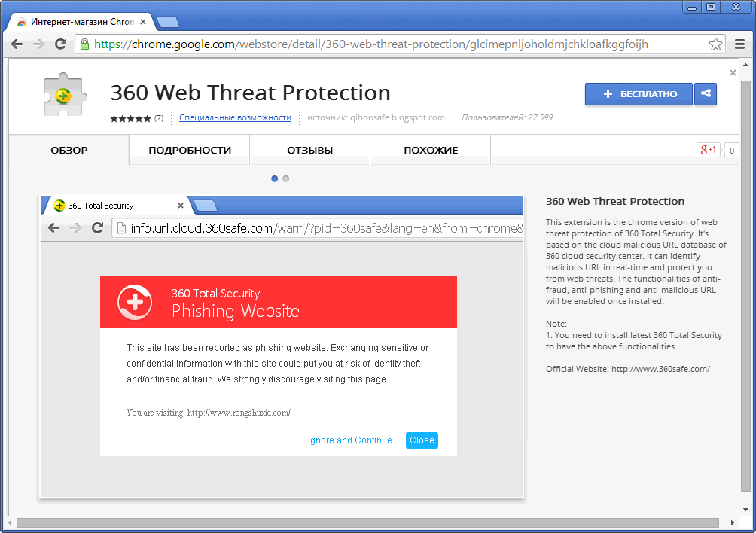Open the ПОДРОБНОСТИ tab
The image size is (756, 533).
pyautogui.click(x=190, y=150)
